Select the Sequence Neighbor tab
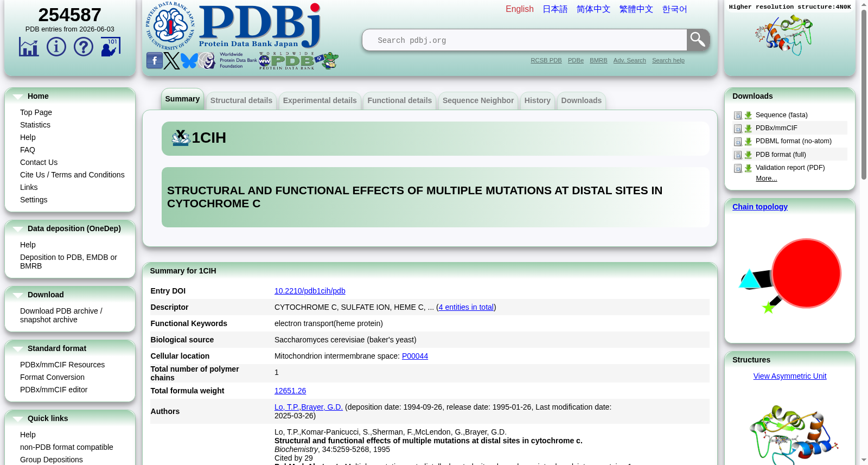868x465 pixels. 478,100
